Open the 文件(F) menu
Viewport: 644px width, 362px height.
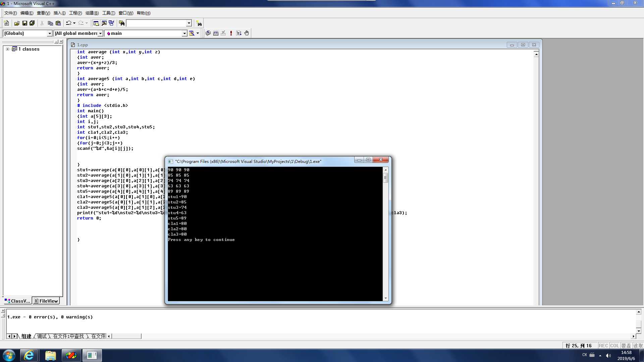10,13
